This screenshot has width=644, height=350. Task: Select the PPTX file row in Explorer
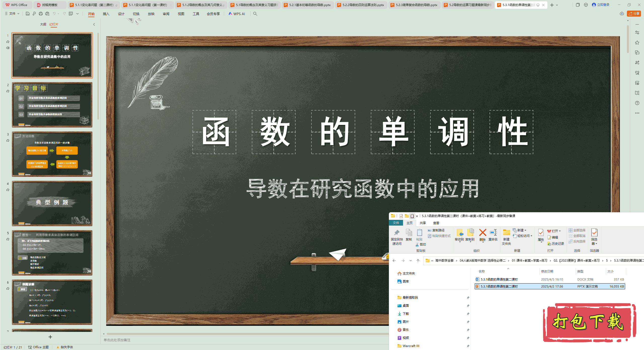tap(550, 287)
